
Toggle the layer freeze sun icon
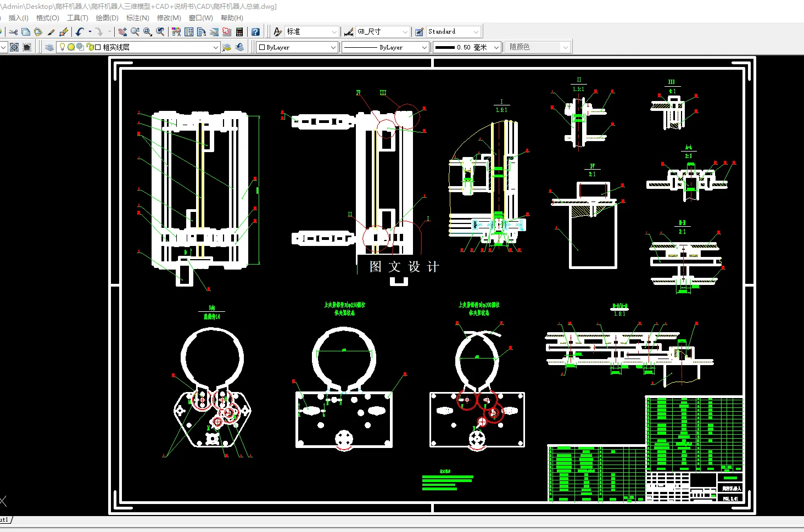71,47
